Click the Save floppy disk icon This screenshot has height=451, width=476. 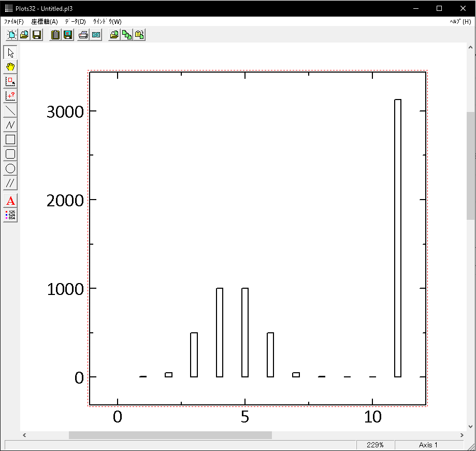coord(37,35)
